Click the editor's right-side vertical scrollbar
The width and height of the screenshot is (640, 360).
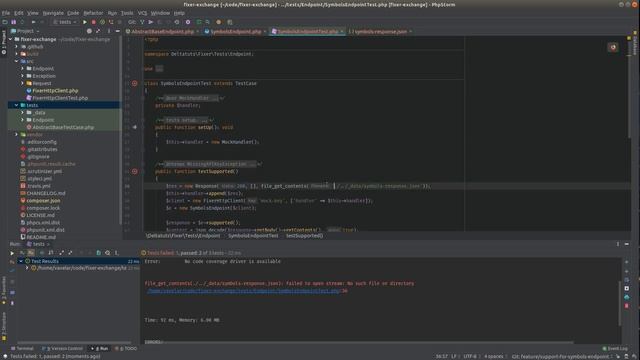pyautogui.click(x=629, y=88)
